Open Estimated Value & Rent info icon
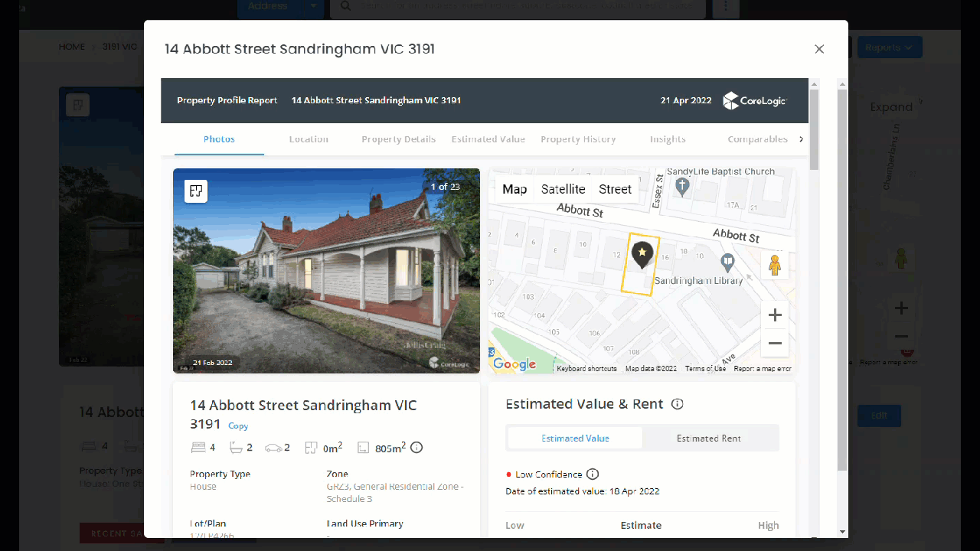 (x=677, y=404)
